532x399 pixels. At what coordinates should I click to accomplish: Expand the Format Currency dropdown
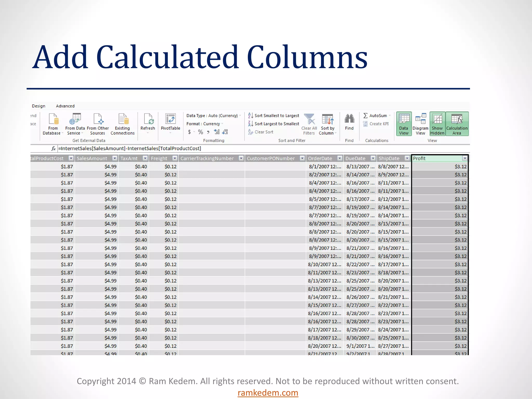point(223,124)
